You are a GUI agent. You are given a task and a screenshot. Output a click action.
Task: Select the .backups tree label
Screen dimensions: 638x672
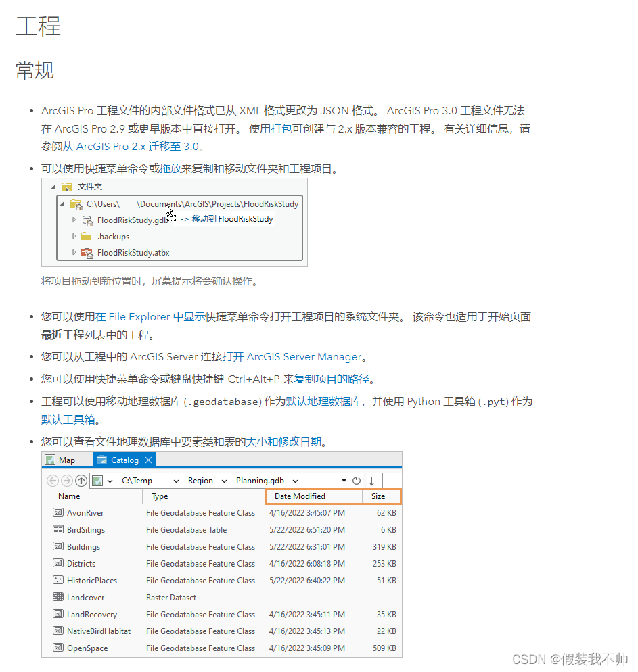(x=113, y=237)
